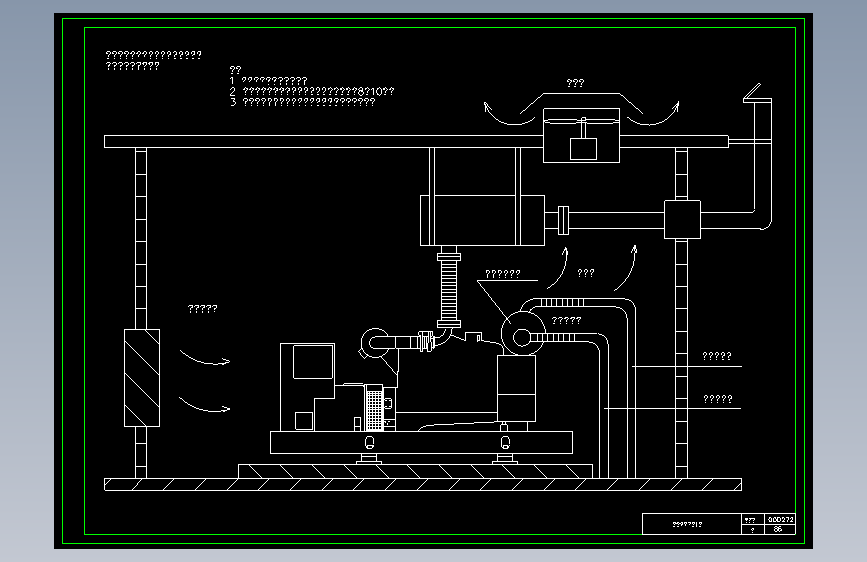Screen dimensions: 867x562
Task: Select the note line containing 8?10
Action: tap(312, 91)
